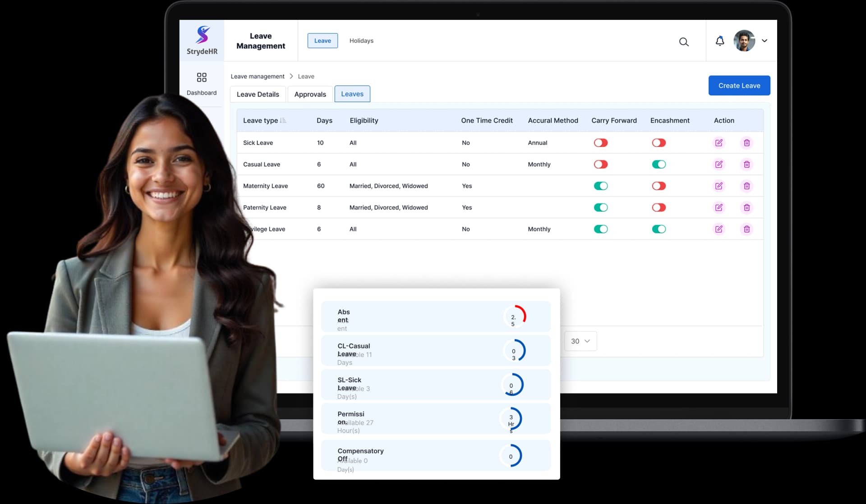Click the CL-Casual Leave progress ring
This screenshot has height=504, width=866.
[515, 351]
